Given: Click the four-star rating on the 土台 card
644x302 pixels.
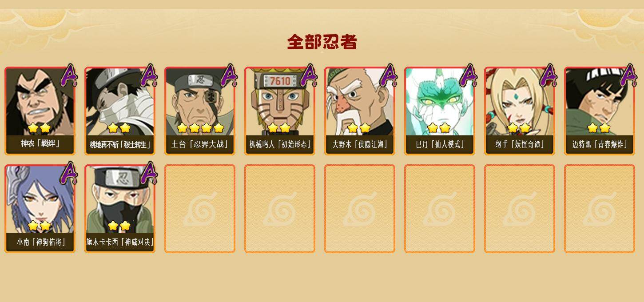Looking at the screenshot, I should pos(200,128).
